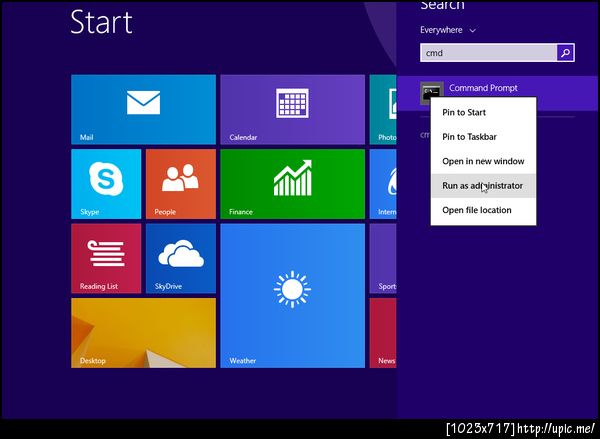Open the People tile
This screenshot has height=439, width=600.
[181, 184]
